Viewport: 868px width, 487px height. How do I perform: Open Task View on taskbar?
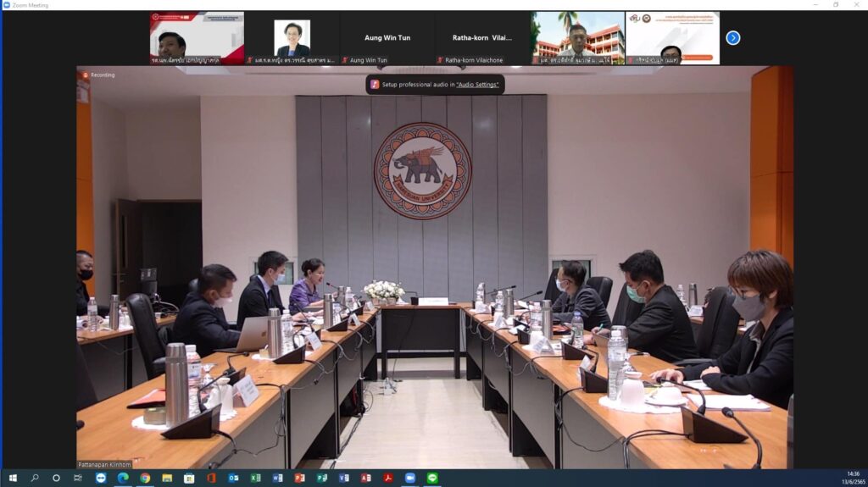(78, 479)
